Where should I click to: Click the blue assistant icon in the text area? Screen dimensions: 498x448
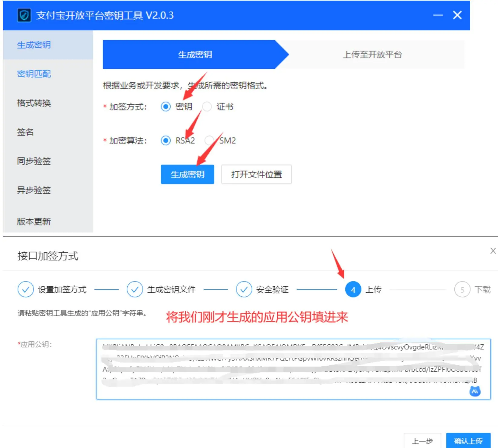click(475, 391)
